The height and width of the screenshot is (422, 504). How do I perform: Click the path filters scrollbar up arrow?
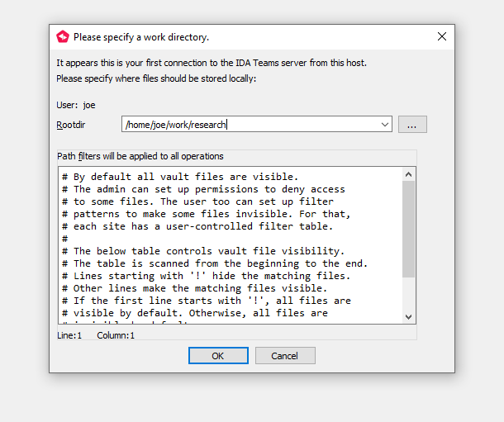(x=409, y=174)
